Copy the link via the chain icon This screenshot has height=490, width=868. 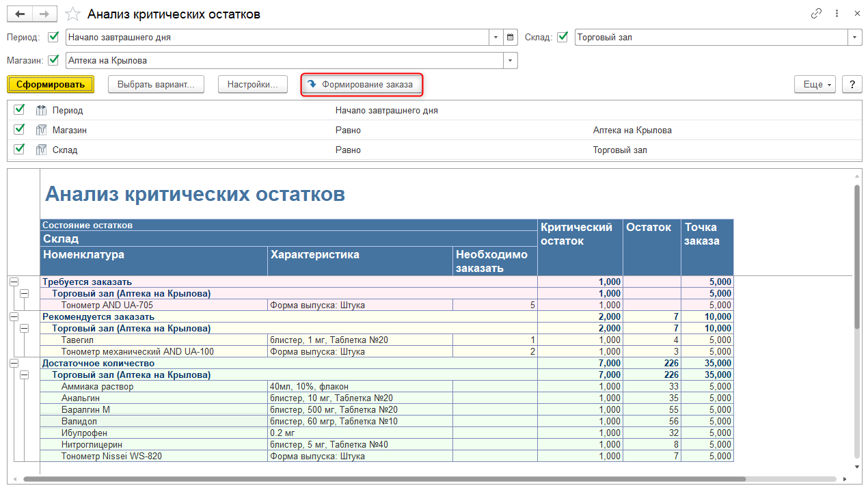(816, 14)
